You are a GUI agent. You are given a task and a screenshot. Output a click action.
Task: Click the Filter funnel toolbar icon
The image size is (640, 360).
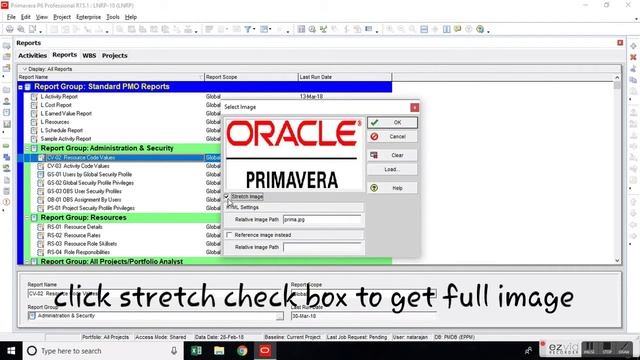(247, 29)
